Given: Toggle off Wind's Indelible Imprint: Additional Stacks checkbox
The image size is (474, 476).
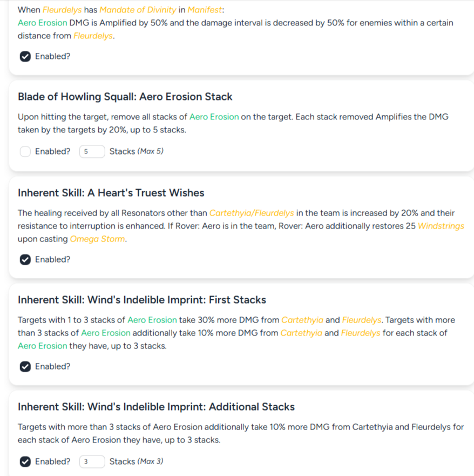Looking at the screenshot, I should (25, 462).
